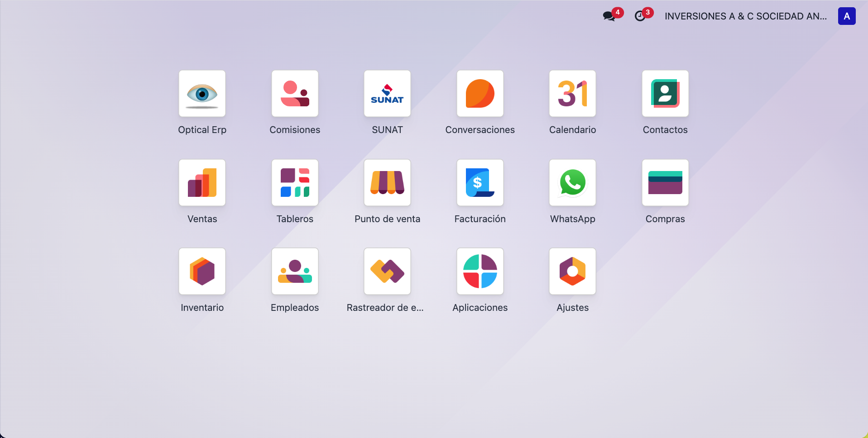Open the Aplicaciones store
This screenshot has width=868, height=438.
480,271
